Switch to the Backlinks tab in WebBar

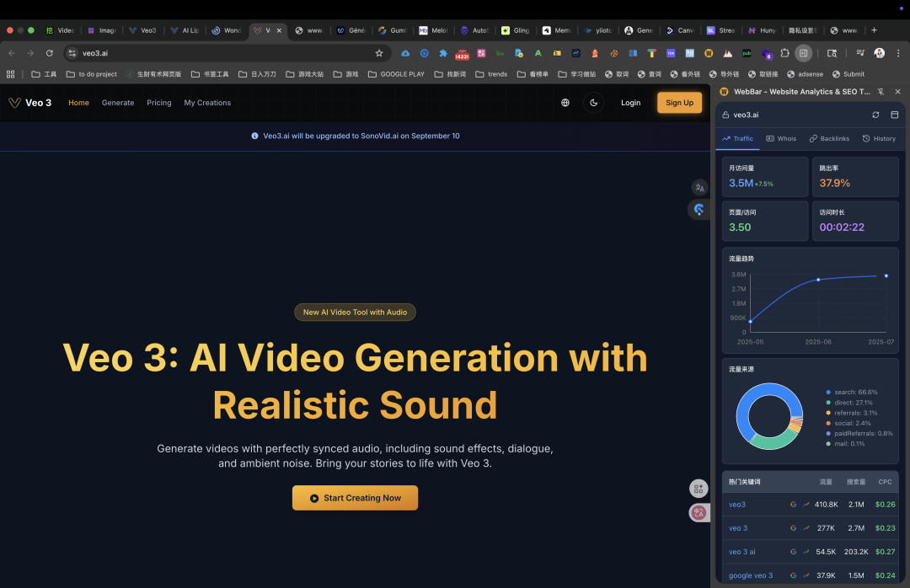click(829, 139)
